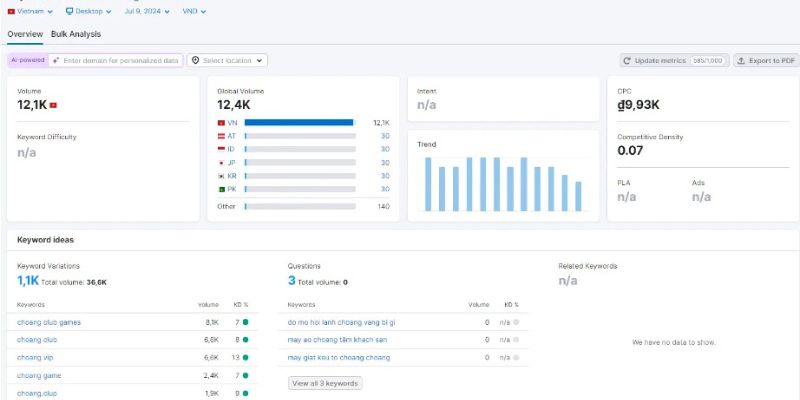Open question may ao choang tam khach san
Screen dimensions: 800x400
point(337,340)
